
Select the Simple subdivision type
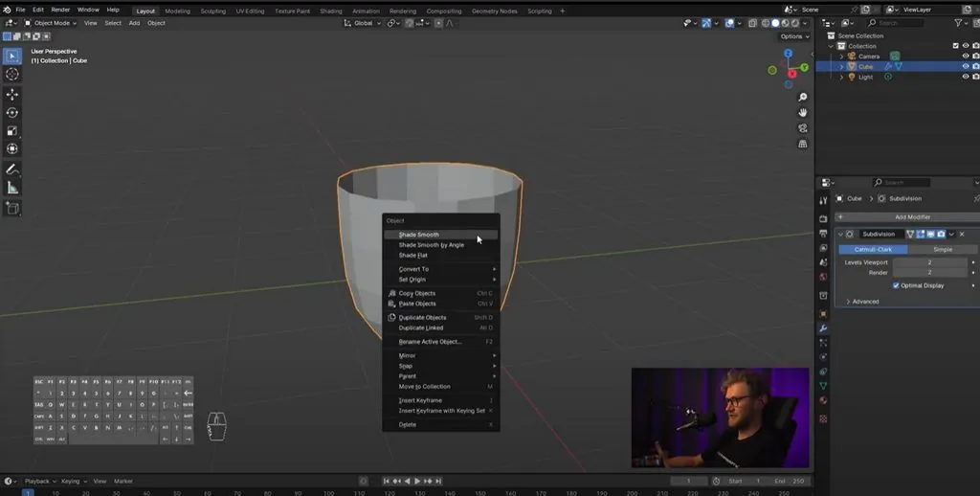pyautogui.click(x=943, y=249)
